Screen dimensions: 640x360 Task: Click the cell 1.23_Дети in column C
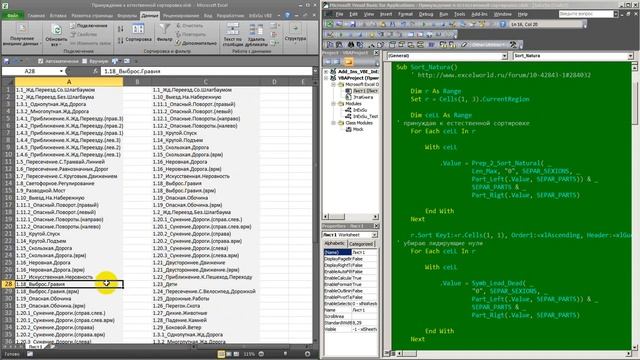coord(205,284)
